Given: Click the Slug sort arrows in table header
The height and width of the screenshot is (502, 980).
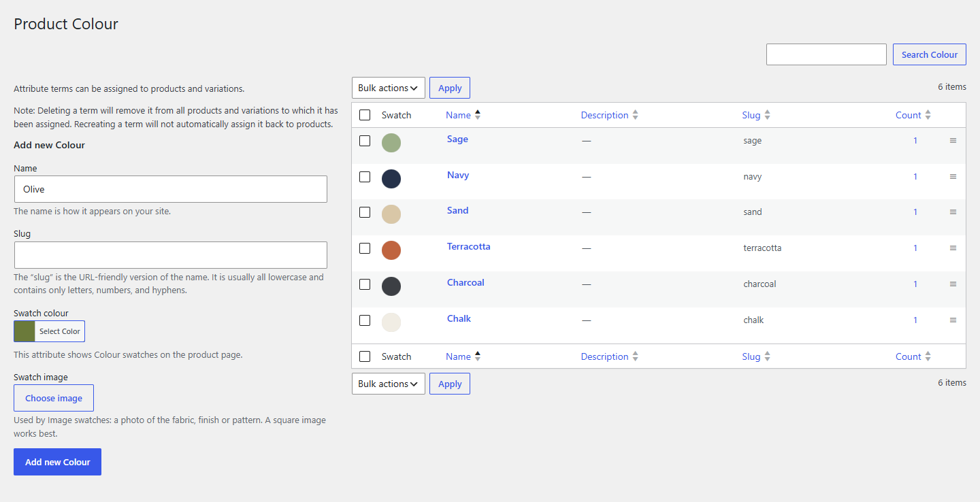Looking at the screenshot, I should click(767, 115).
